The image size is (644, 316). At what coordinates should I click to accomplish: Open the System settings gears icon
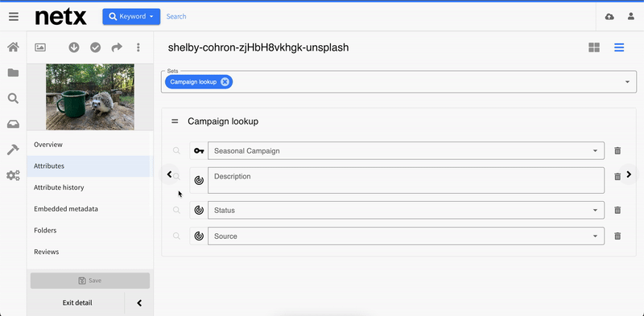pos(13,175)
